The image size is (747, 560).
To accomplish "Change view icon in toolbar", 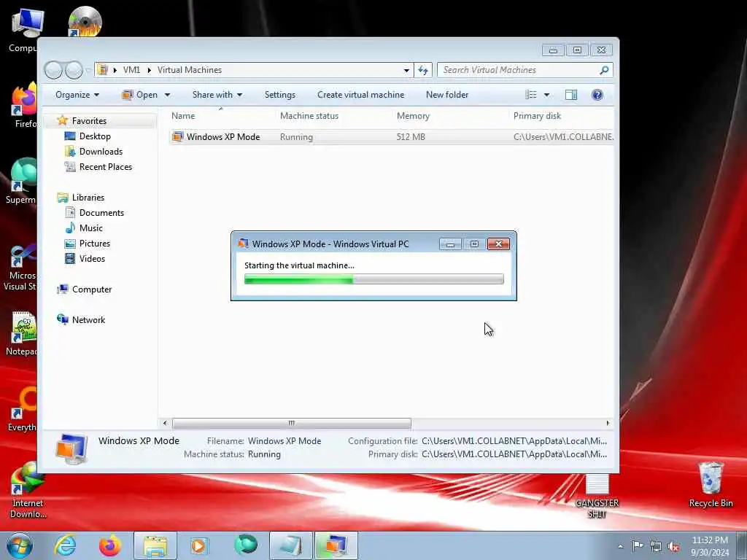I will click(531, 95).
